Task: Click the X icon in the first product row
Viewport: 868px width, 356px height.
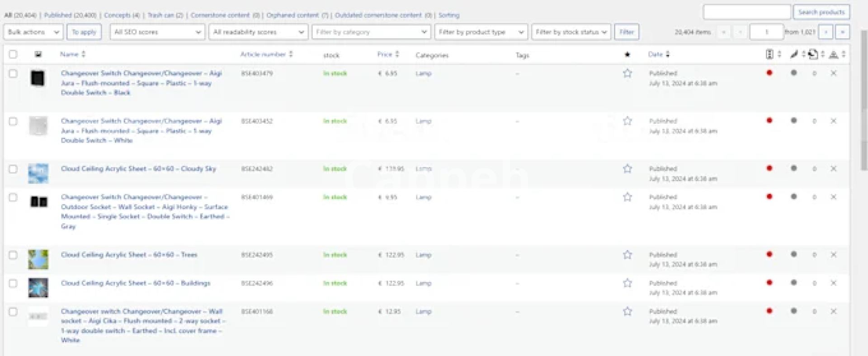Action: 833,73
